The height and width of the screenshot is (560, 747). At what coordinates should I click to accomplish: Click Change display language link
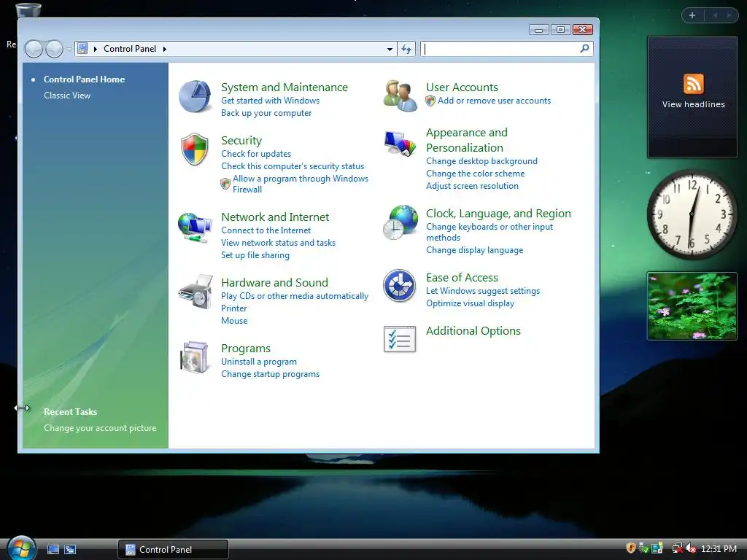[474, 250]
